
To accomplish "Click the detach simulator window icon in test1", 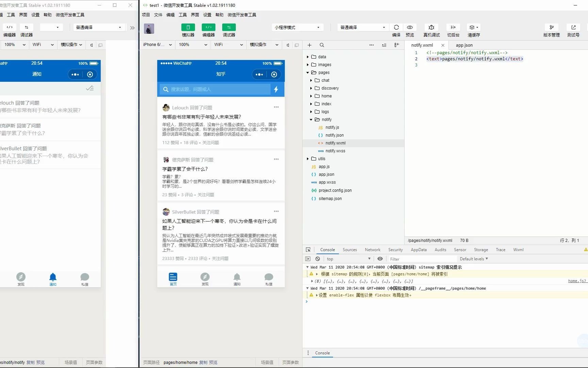I will pyautogui.click(x=297, y=45).
